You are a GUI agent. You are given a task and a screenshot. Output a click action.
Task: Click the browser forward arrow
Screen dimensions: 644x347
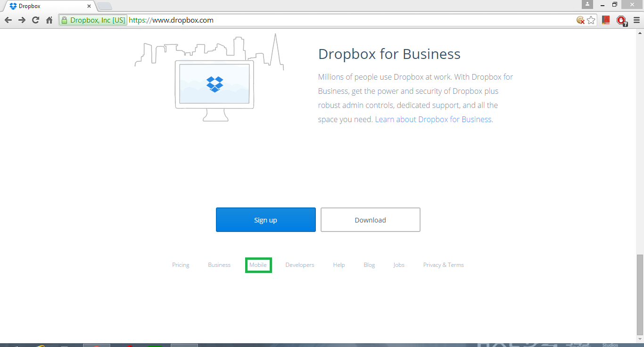22,20
